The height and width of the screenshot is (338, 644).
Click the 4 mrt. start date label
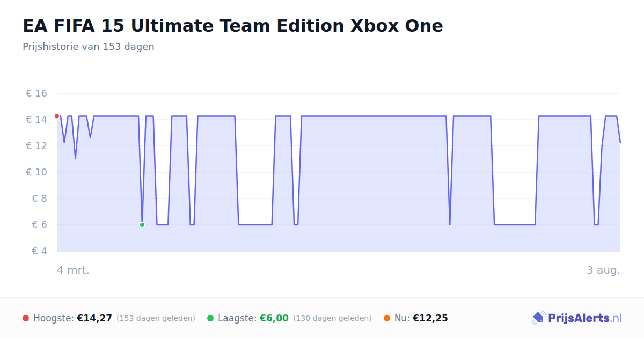click(74, 270)
